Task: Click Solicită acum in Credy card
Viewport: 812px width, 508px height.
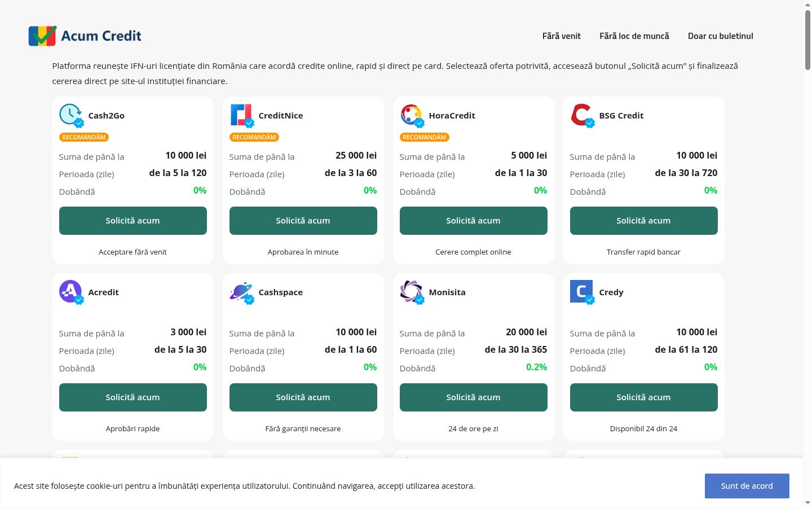Action: tap(644, 397)
